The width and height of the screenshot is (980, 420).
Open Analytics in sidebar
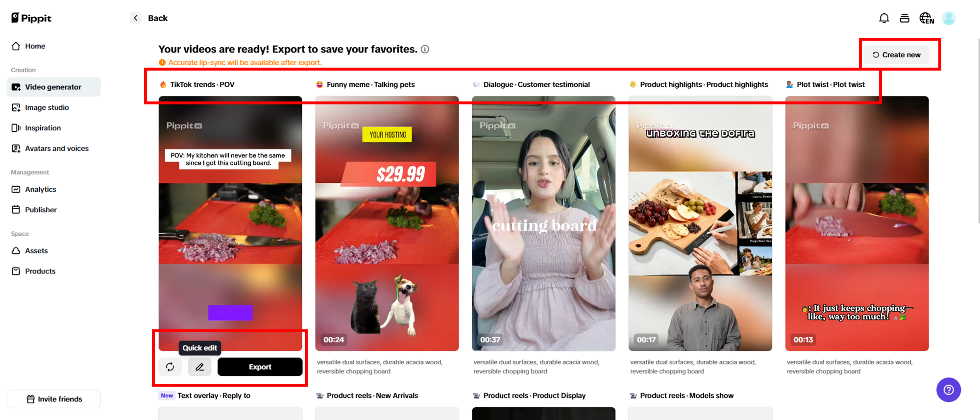click(54, 189)
